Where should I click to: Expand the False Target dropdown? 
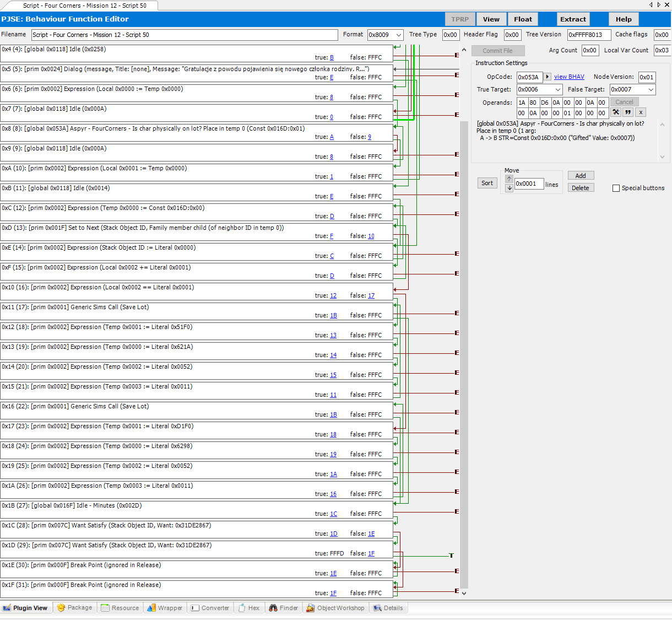point(651,90)
